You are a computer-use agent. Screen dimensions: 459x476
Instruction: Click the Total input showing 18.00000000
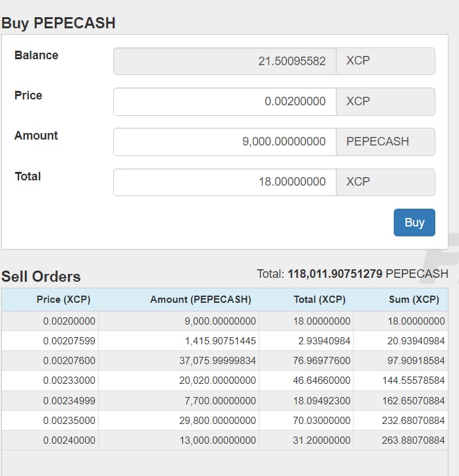225,182
